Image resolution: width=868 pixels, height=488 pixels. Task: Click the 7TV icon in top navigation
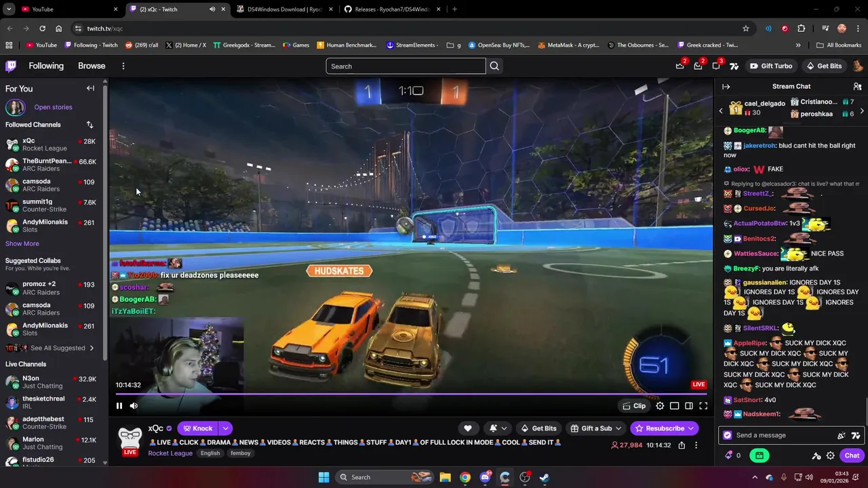pos(734,66)
